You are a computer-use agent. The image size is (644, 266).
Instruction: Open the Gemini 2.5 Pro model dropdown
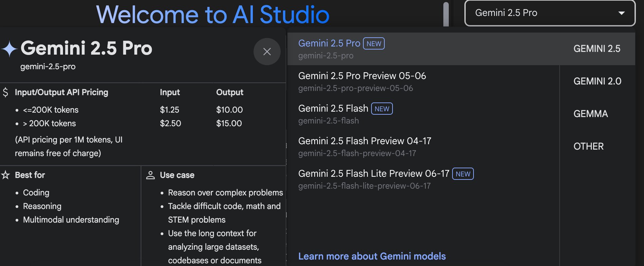click(550, 13)
